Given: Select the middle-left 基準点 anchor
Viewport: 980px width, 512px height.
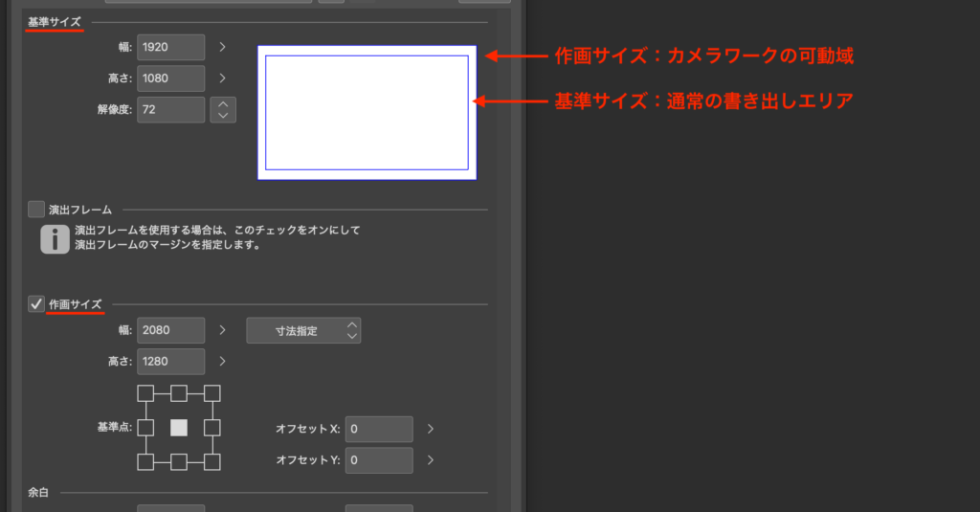Looking at the screenshot, I should pyautogui.click(x=145, y=428).
